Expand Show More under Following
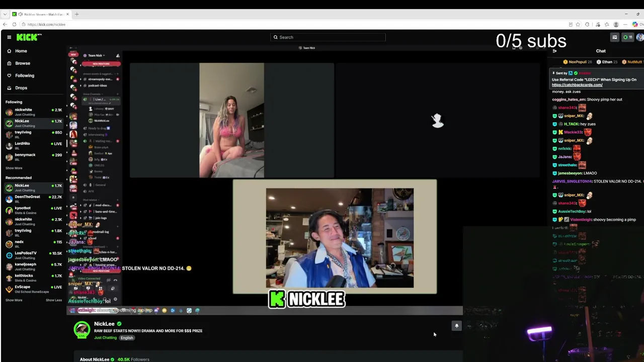The width and height of the screenshot is (644, 362). click(14, 168)
